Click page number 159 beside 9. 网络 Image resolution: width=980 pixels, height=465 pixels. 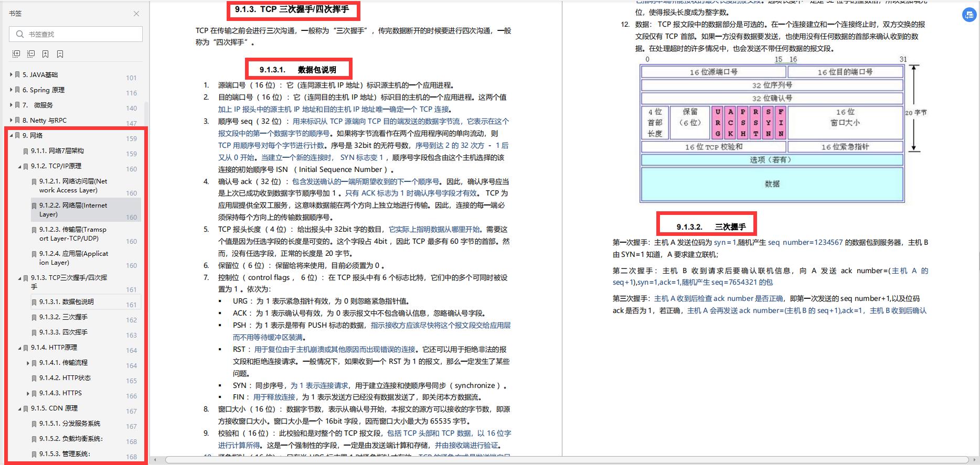click(x=131, y=138)
